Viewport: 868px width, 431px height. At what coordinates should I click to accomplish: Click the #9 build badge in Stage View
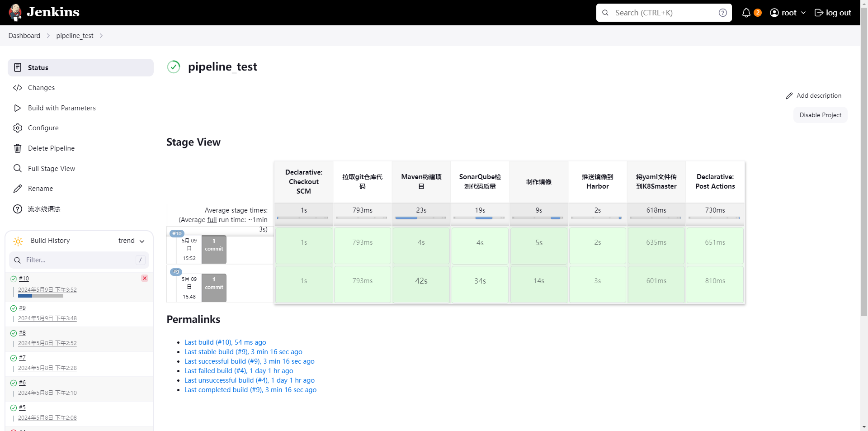(176, 272)
